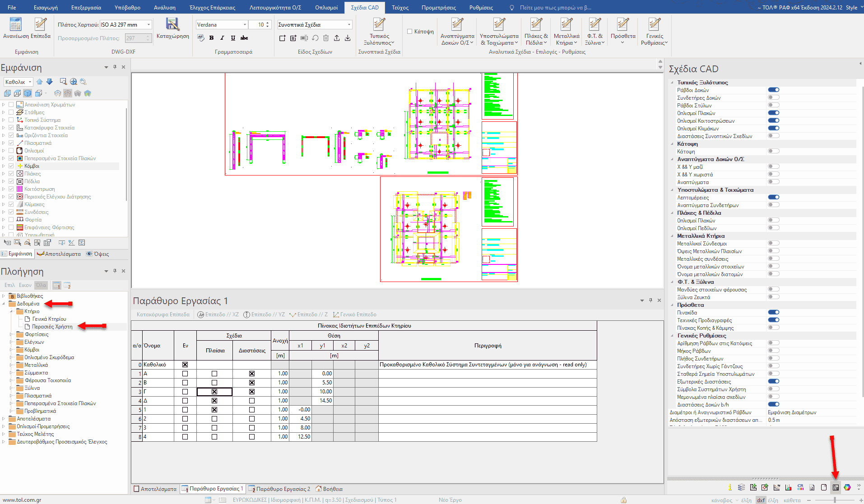Expand the Φορτίσεις folder in navigation tree
The height and width of the screenshot is (504, 864).
[x=12, y=334]
